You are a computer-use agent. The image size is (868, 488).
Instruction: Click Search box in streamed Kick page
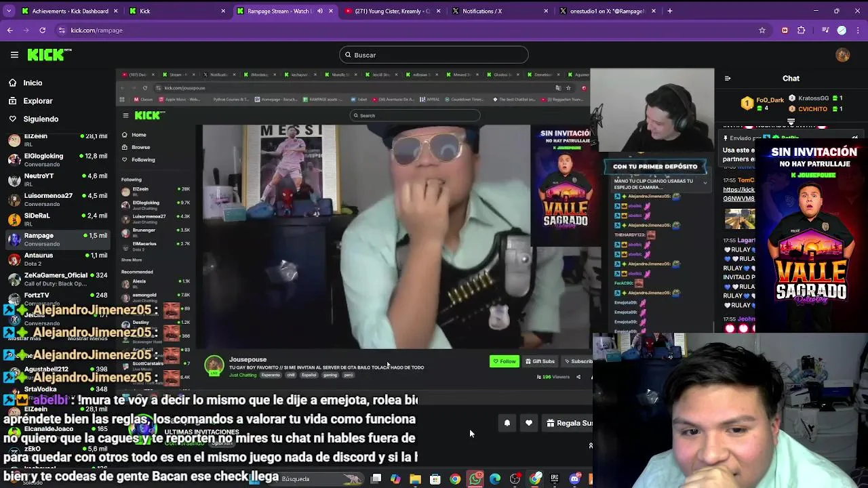tap(414, 115)
